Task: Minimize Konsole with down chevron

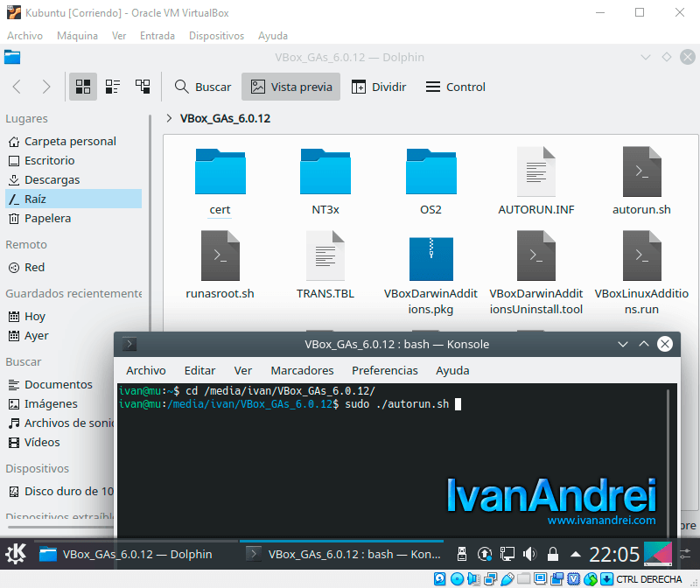Action: pos(623,344)
